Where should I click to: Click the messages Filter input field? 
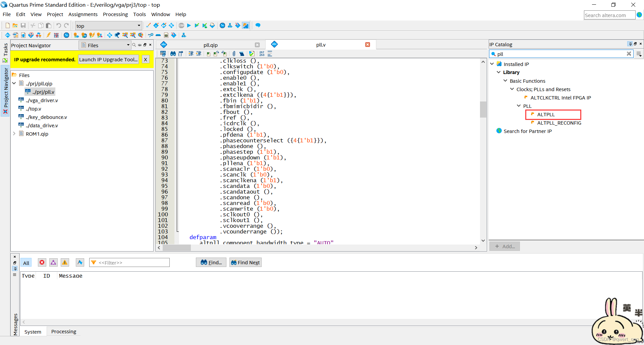coord(129,263)
